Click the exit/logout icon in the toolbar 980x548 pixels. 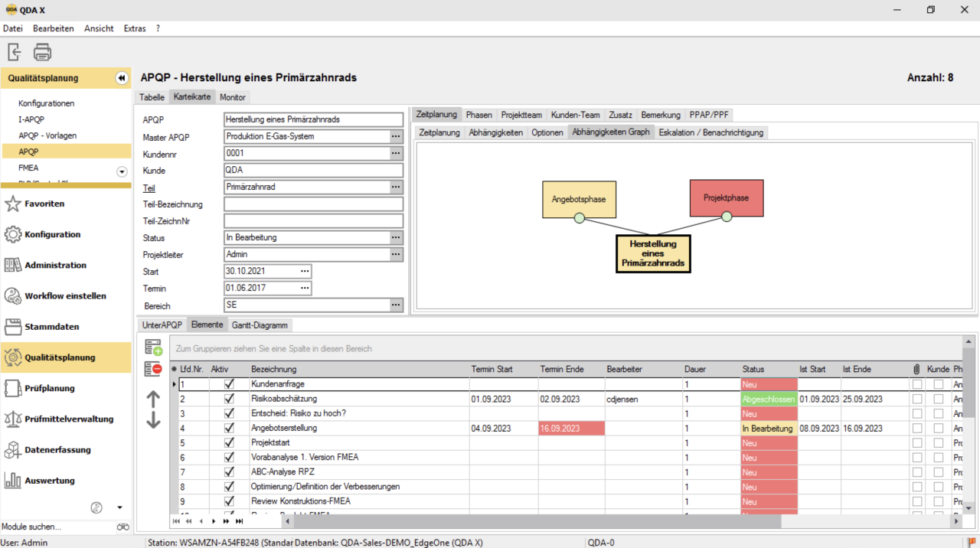point(14,52)
